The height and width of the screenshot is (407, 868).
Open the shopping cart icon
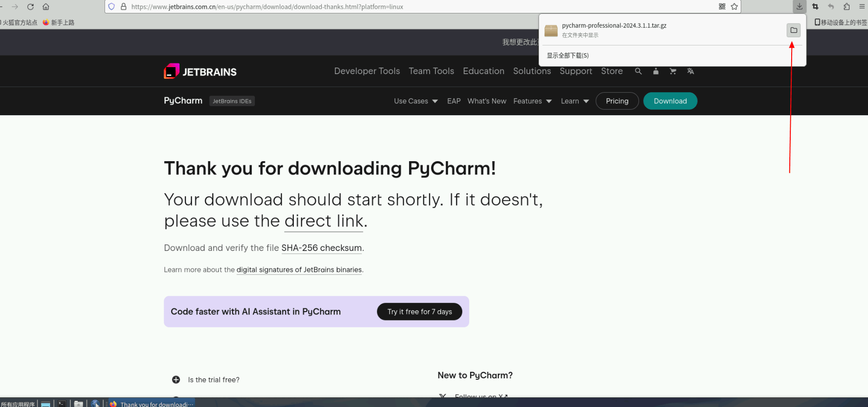[x=673, y=71]
